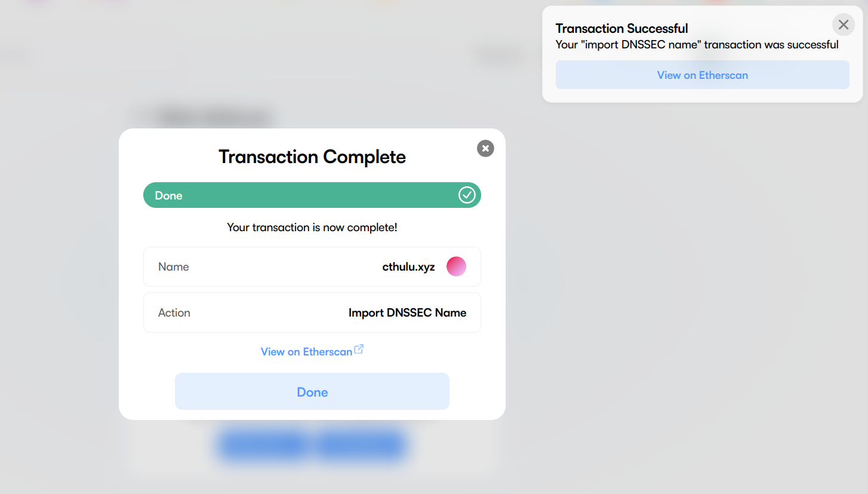Click the pink gradient avatar for cthulu.xyz
868x494 pixels.
[x=456, y=266]
